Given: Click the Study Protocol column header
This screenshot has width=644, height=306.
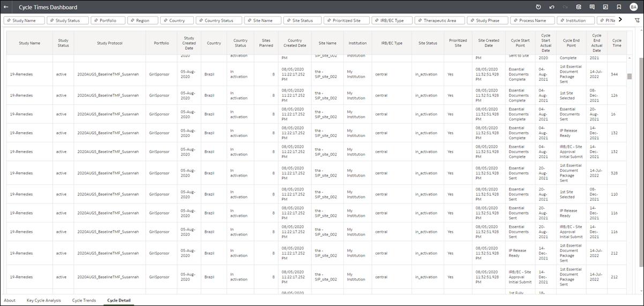Looking at the screenshot, I should coord(110,43).
